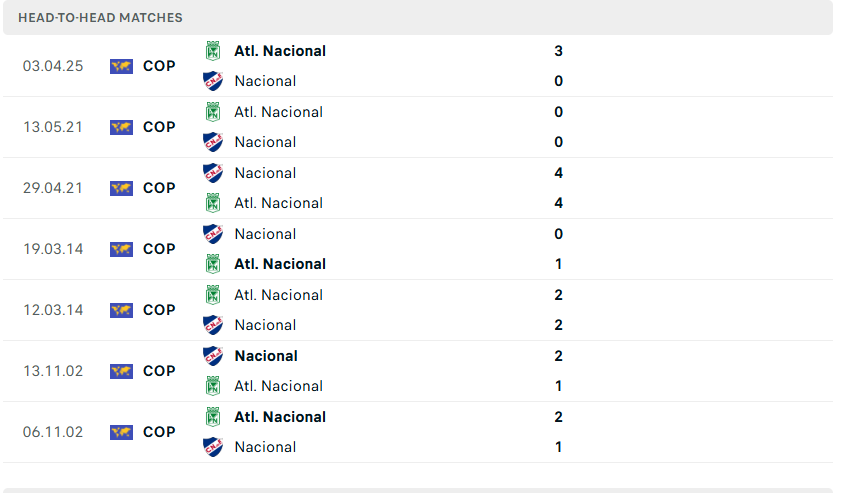Select the COP competition label for 29.04.21

coord(159,188)
